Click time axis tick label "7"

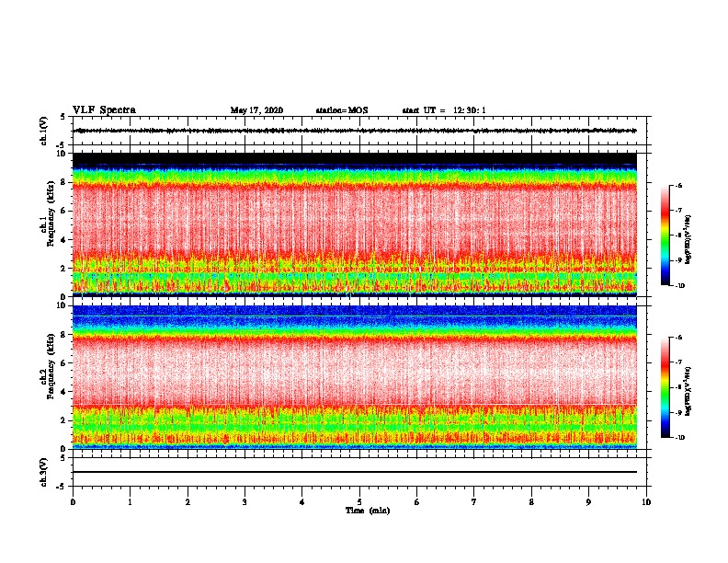click(474, 502)
